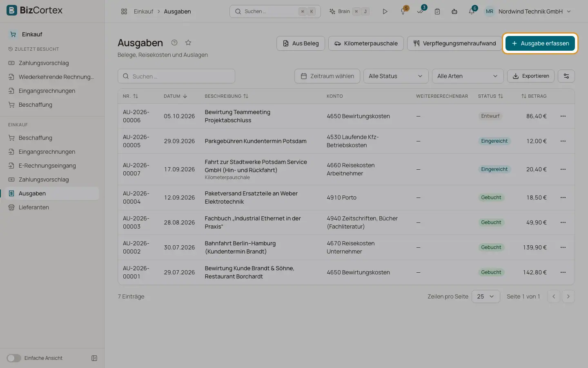Sort table by Datum column
This screenshot has width=588, height=368.
175,96
